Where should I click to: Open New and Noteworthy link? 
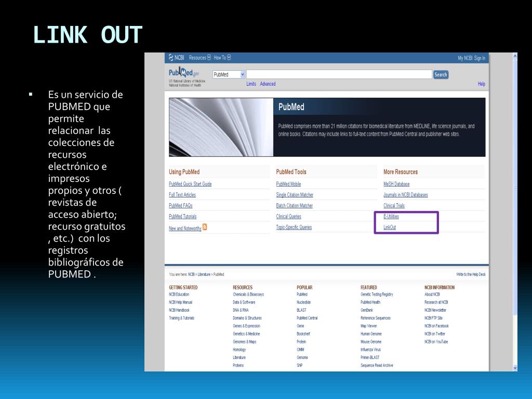[185, 229]
